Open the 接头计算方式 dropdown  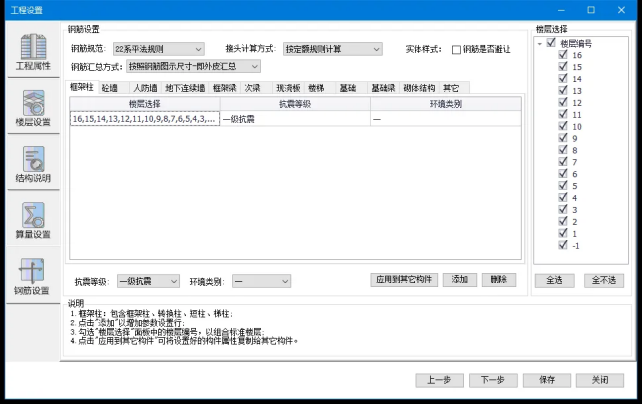(332, 49)
